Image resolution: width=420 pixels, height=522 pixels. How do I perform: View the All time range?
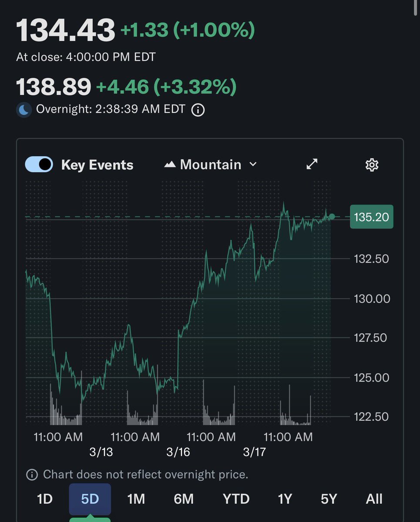(374, 499)
